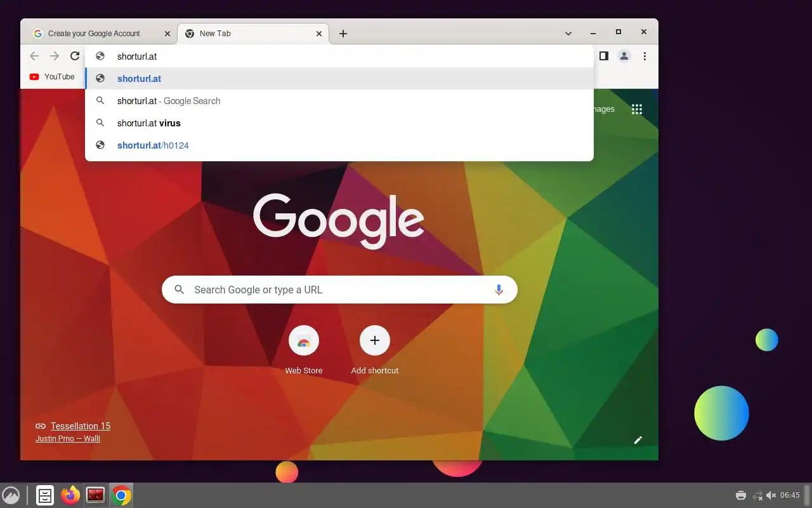The width and height of the screenshot is (812, 508).
Task: Click the muted volume tray icon
Action: pos(771,495)
